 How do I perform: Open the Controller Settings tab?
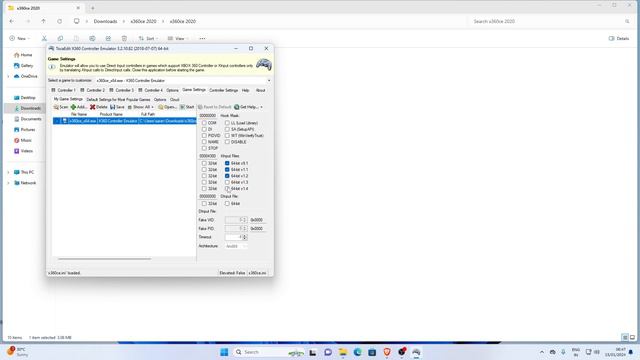(x=223, y=90)
